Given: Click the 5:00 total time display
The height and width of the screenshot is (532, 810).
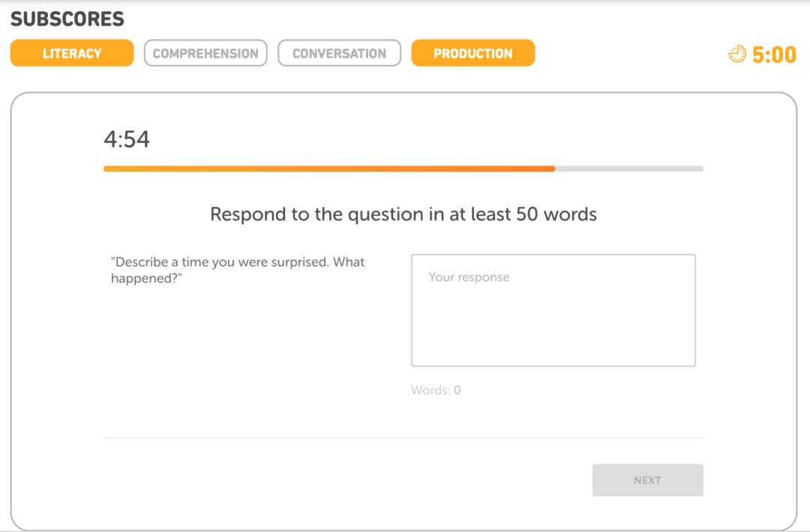Looking at the screenshot, I should click(x=774, y=55).
